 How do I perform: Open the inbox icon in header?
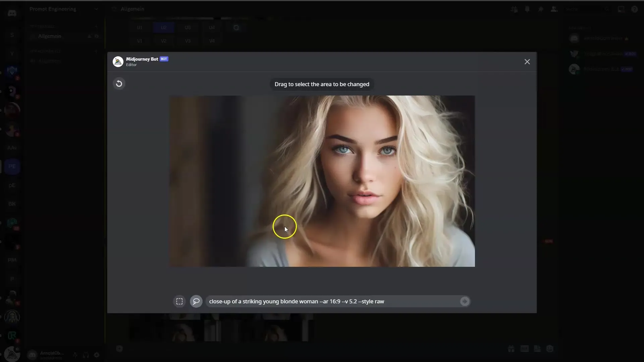pyautogui.click(x=621, y=9)
